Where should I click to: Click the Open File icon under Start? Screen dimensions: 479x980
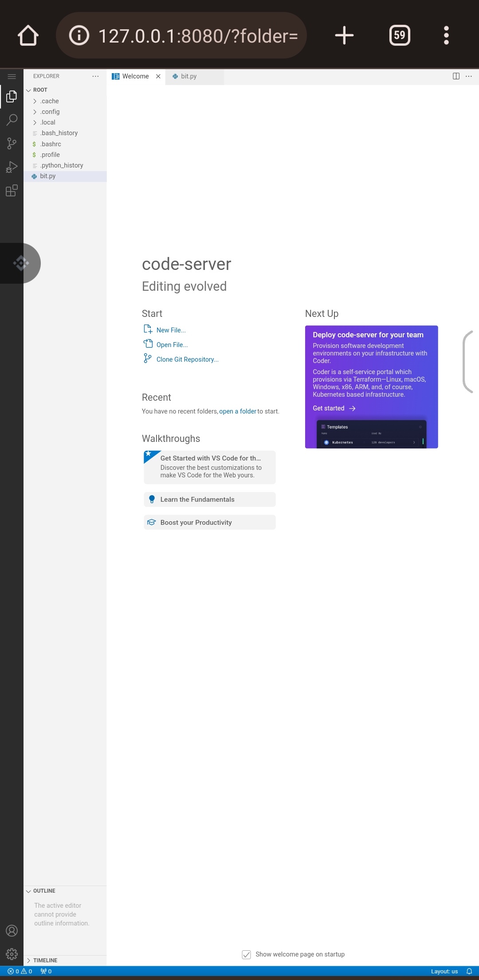148,344
